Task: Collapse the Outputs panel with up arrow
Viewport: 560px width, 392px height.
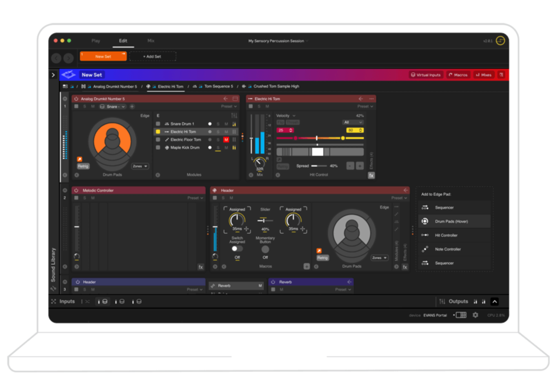Action: [495, 301]
